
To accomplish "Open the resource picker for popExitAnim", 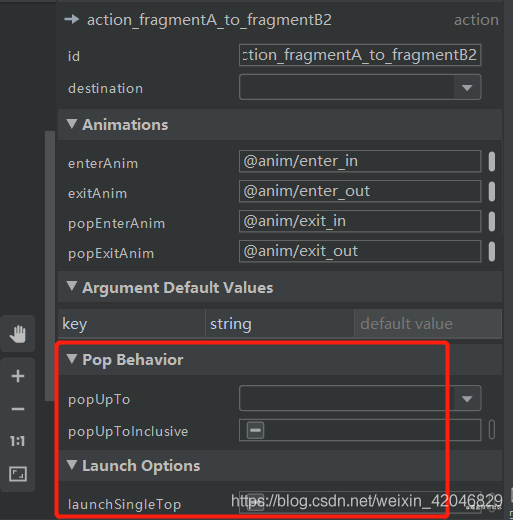I will pyautogui.click(x=492, y=252).
